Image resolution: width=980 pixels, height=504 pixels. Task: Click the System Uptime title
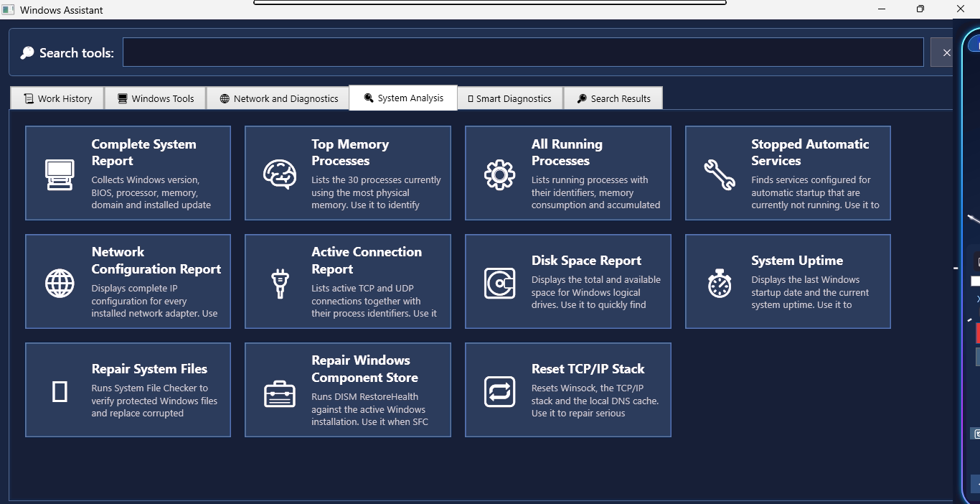pyautogui.click(x=797, y=261)
